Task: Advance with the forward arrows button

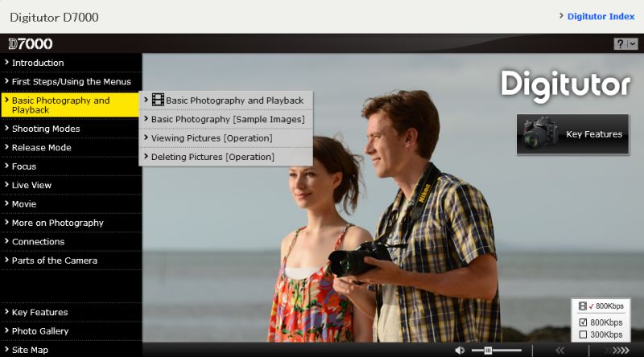Action: [x=617, y=350]
